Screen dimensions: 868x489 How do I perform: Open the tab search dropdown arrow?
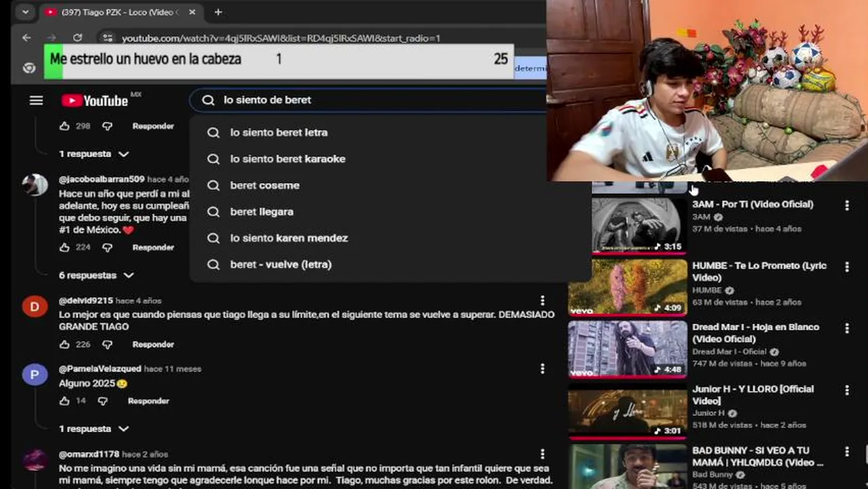pyautogui.click(x=25, y=12)
